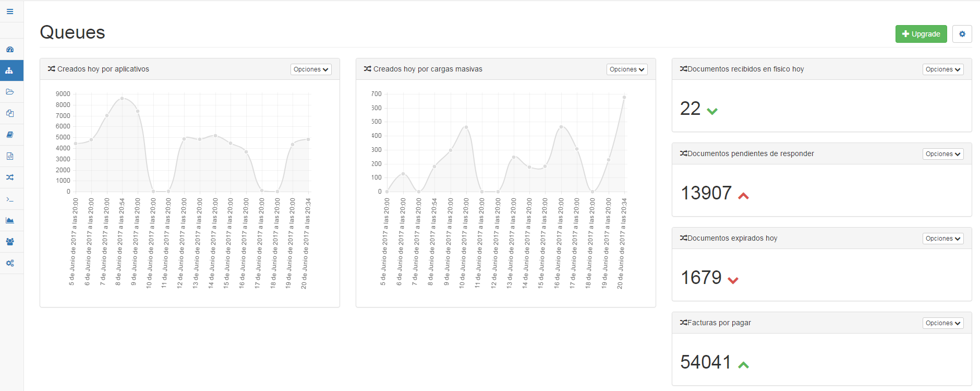Expand Opciones for Creados hoy por cargas masivas
The image size is (980, 391).
point(627,69)
